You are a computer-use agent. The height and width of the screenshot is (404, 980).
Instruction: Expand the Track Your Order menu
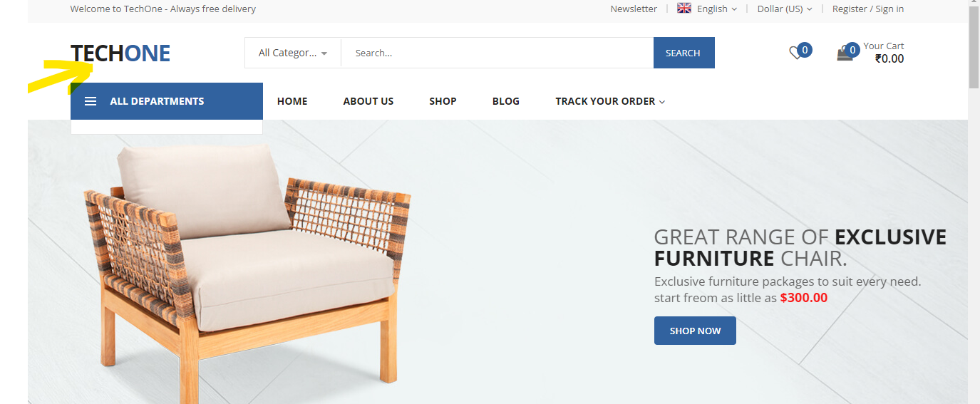click(610, 101)
